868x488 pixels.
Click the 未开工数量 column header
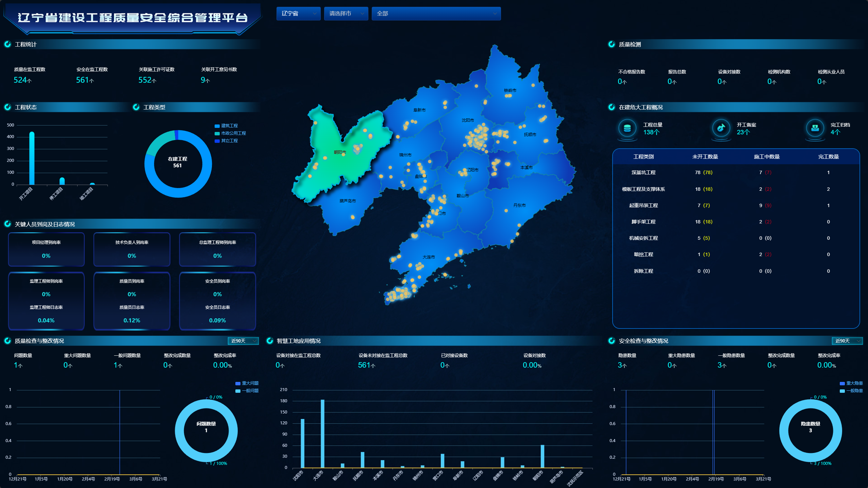(705, 157)
